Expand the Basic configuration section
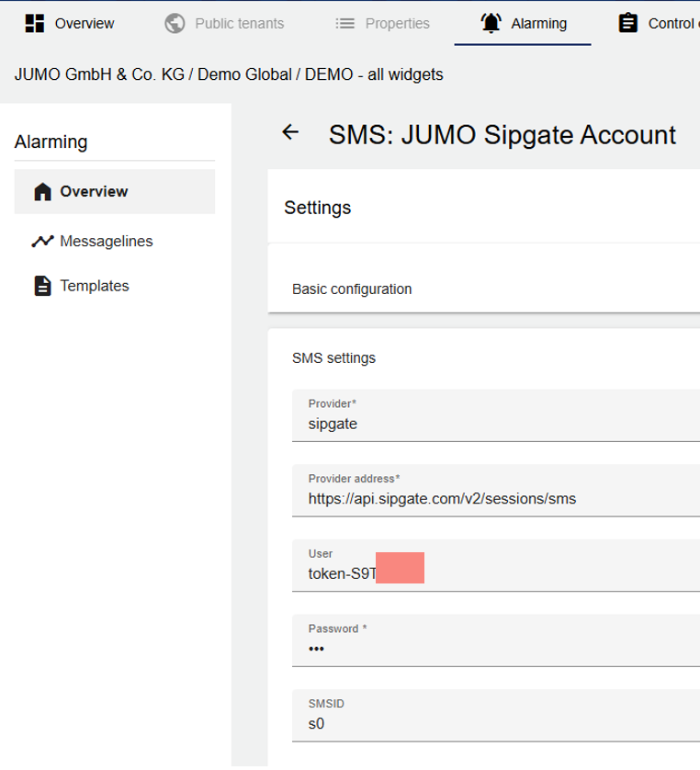The image size is (700, 770). point(352,289)
